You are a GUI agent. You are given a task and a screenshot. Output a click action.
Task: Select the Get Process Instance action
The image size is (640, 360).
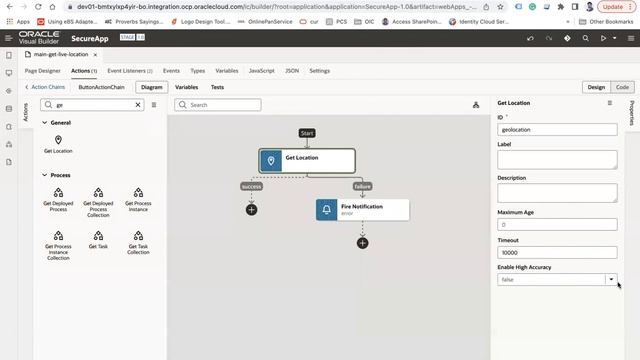pyautogui.click(x=138, y=200)
